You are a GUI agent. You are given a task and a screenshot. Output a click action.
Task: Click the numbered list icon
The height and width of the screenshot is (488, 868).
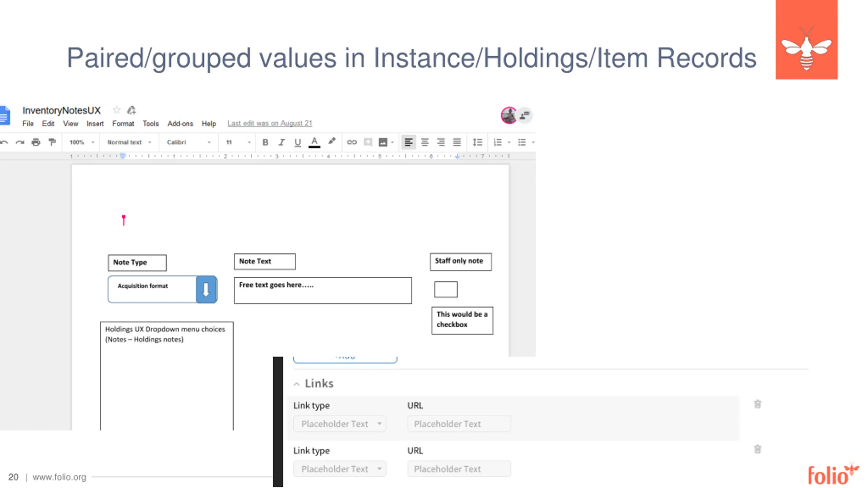tap(498, 142)
